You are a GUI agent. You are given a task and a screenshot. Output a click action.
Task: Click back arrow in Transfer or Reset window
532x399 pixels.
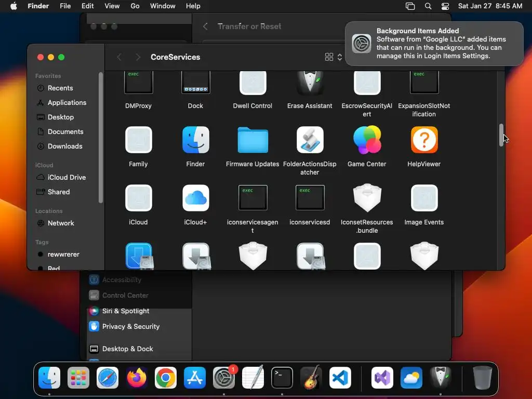pyautogui.click(x=205, y=26)
